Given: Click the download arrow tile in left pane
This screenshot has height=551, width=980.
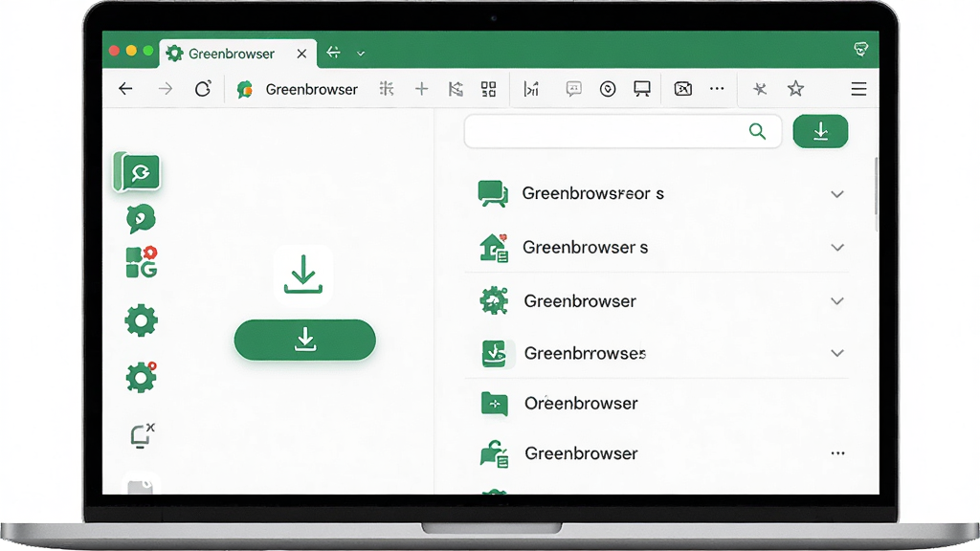Looking at the screenshot, I should tap(303, 275).
